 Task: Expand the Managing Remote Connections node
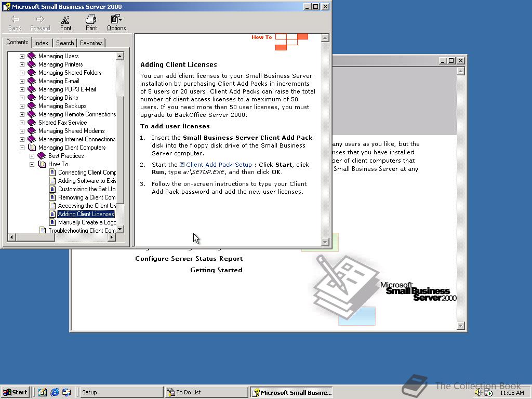point(22,114)
